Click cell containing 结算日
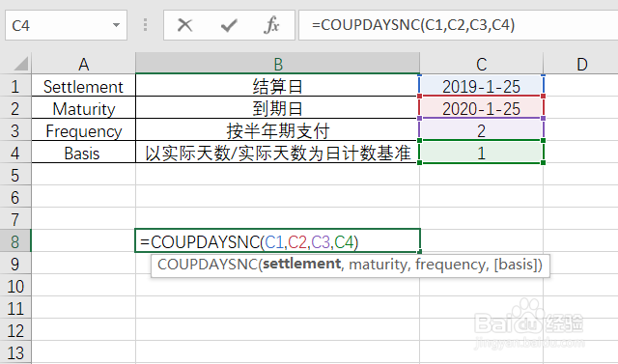The height and width of the screenshot is (364, 618). click(277, 86)
